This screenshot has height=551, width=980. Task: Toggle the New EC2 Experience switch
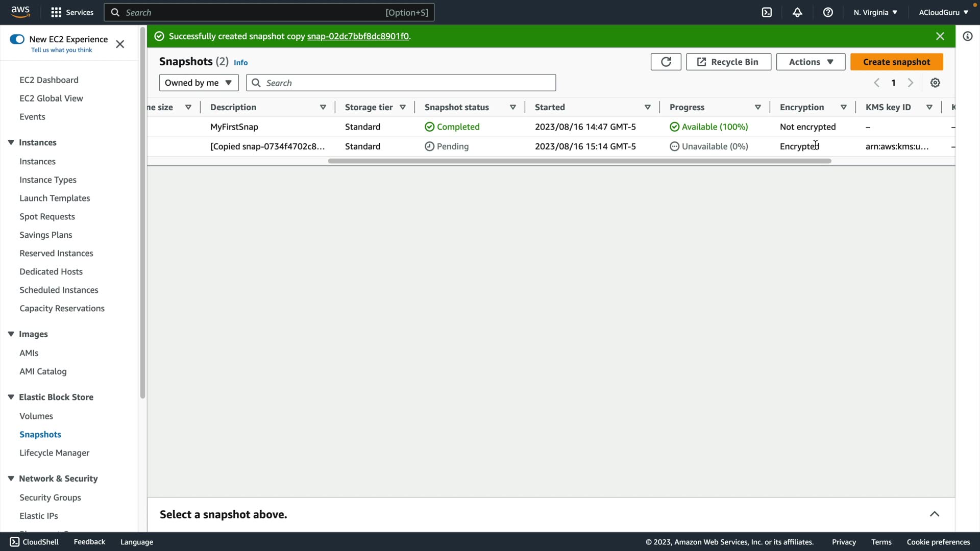click(17, 39)
